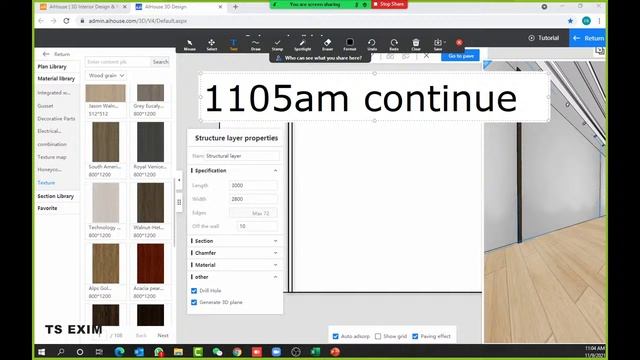Toggle the Paving effect checkbox
The image size is (640, 360).
[x=415, y=336]
